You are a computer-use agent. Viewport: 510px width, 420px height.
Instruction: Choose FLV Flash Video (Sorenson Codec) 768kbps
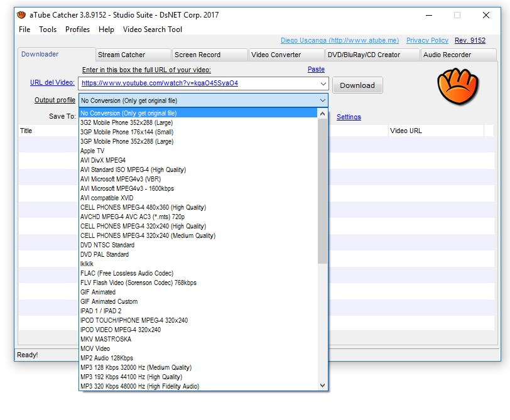point(198,283)
